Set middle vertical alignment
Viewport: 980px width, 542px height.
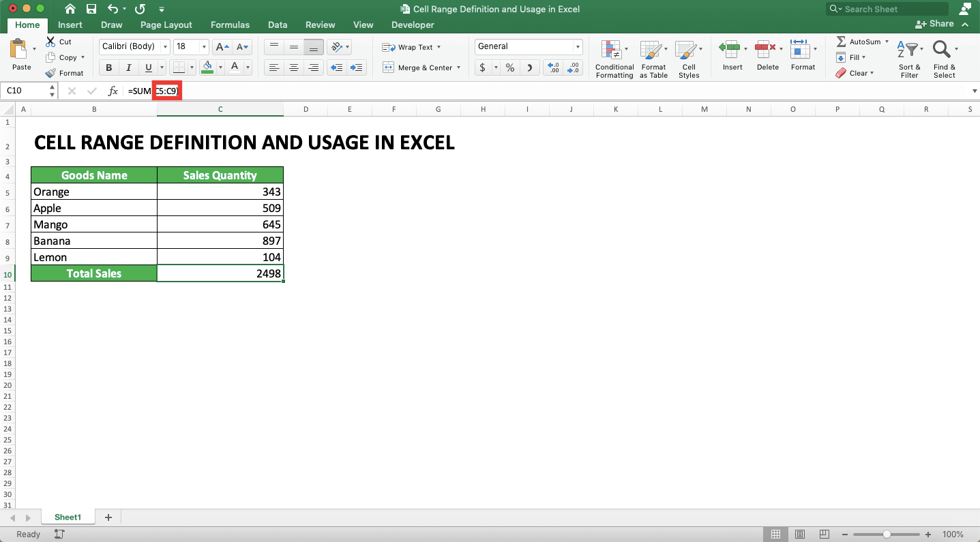pos(294,47)
